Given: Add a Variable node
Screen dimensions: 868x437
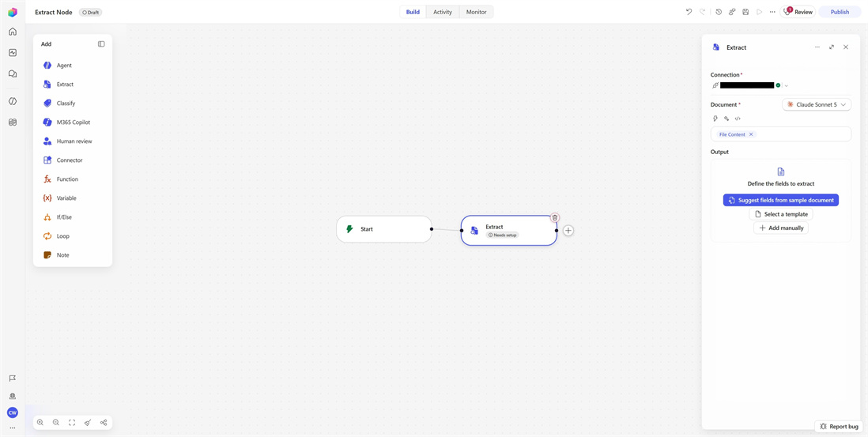Looking at the screenshot, I should [73, 198].
